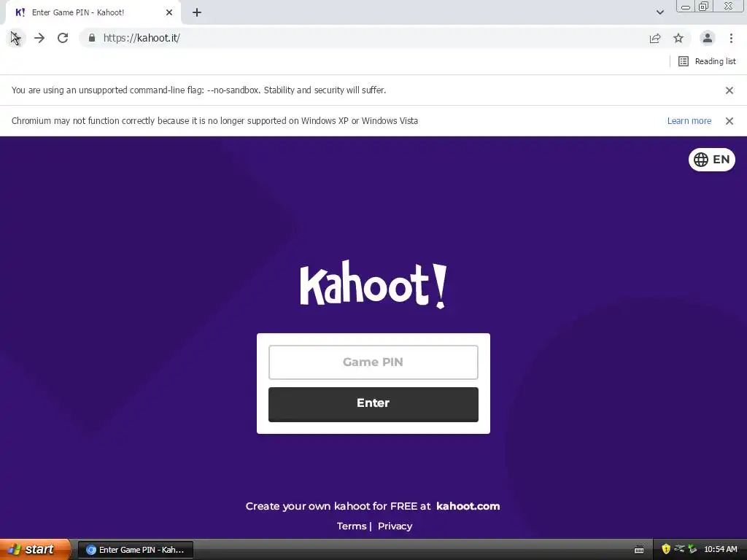Click the browser forward arrow
Image resolution: width=747 pixels, height=560 pixels.
tap(39, 38)
